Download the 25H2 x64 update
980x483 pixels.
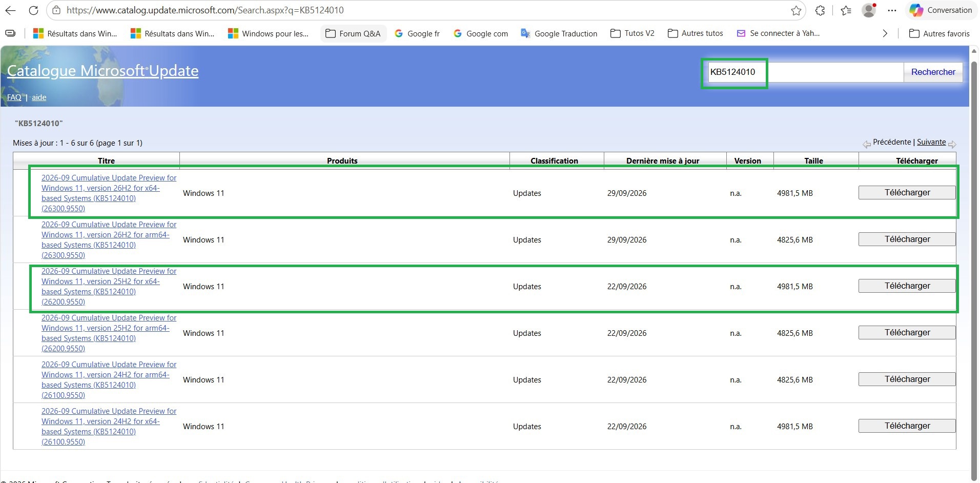tap(907, 286)
